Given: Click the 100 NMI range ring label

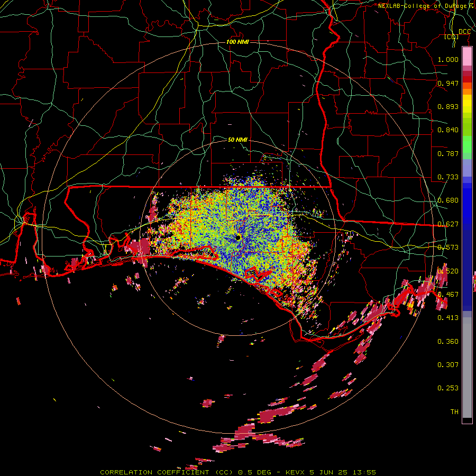Looking at the screenshot, I should tap(237, 42).
